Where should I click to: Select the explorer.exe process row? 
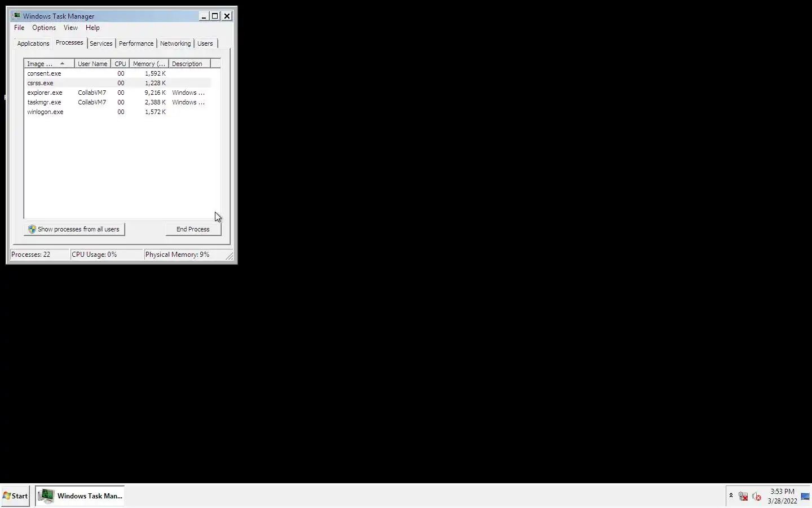[117, 93]
